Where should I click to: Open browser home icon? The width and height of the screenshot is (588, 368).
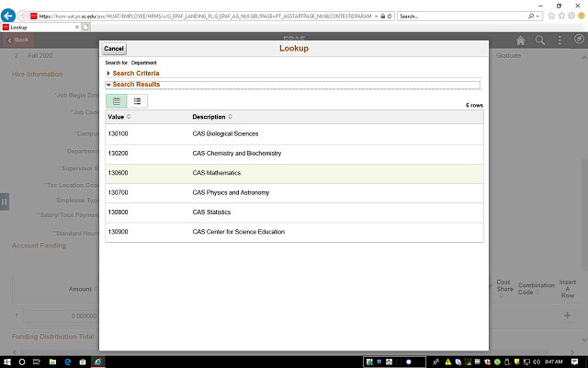point(551,16)
